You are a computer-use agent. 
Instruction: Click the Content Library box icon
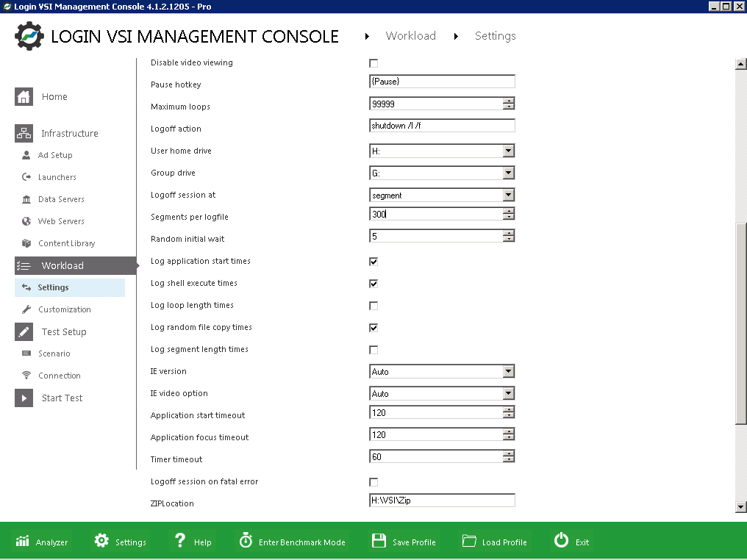26,243
